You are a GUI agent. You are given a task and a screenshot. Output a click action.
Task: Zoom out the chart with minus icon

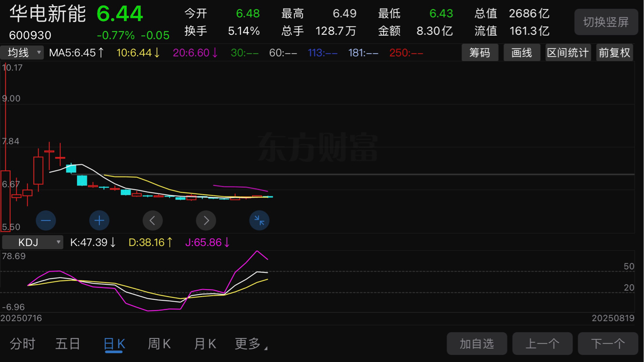pyautogui.click(x=46, y=220)
